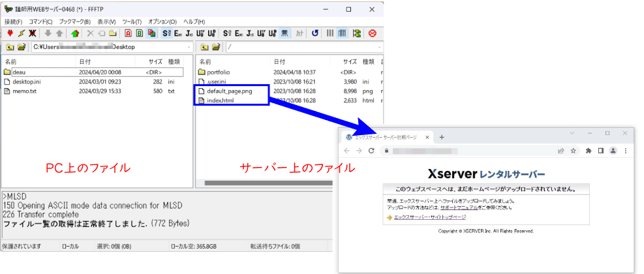The width and height of the screenshot is (644, 274).
Task: Open the 接続(F) menu
Action: point(13,22)
